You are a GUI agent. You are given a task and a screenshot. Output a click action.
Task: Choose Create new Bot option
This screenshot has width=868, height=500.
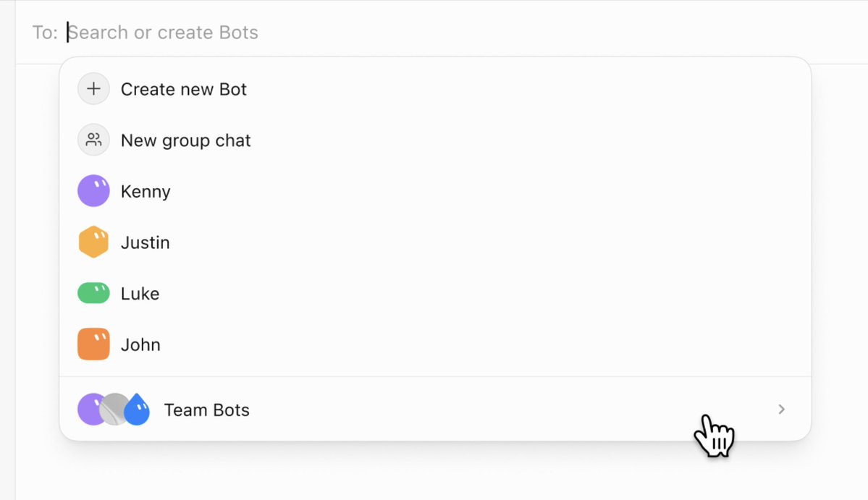435,89
